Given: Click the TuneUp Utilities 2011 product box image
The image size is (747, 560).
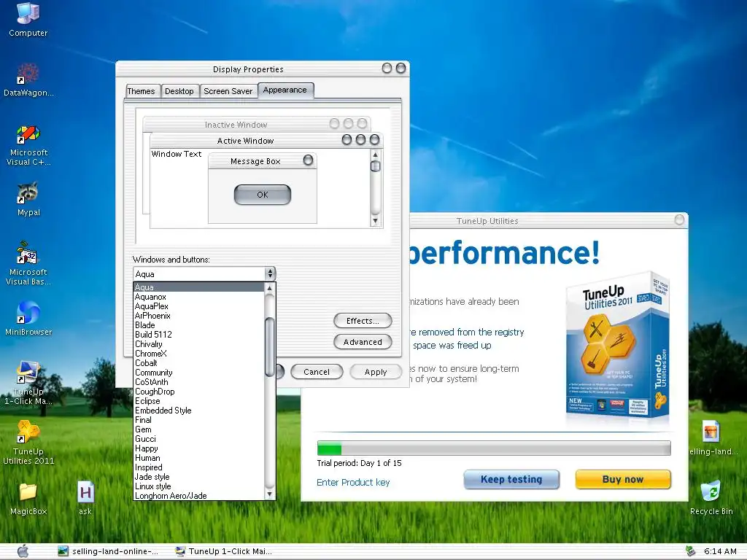Looking at the screenshot, I should coord(617,346).
